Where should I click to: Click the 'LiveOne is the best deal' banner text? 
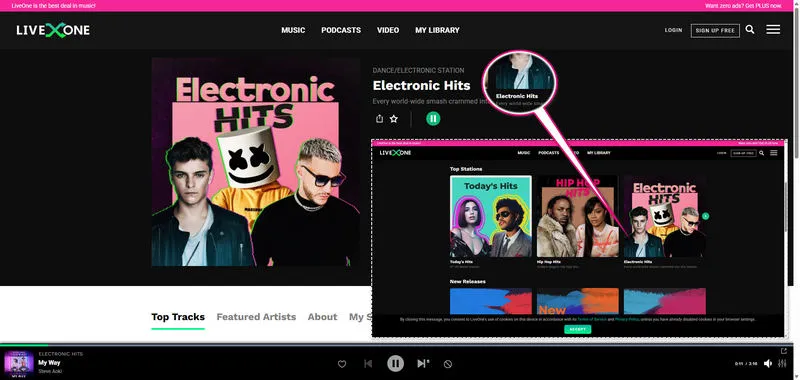[x=54, y=6]
